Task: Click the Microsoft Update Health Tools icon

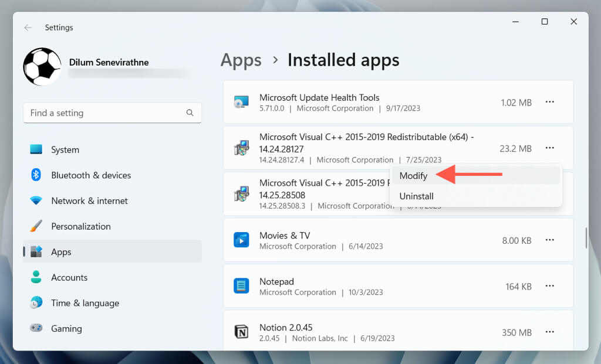Action: (x=241, y=103)
